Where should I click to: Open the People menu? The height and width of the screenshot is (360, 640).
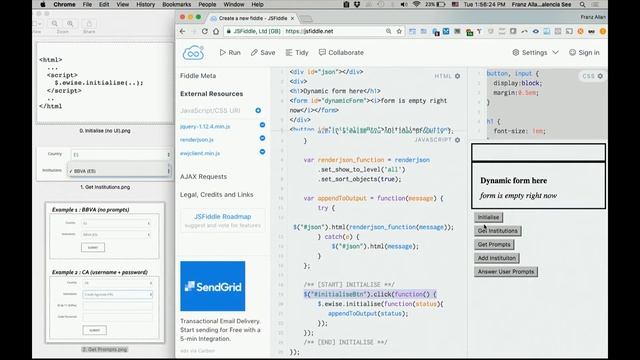click(x=207, y=4)
